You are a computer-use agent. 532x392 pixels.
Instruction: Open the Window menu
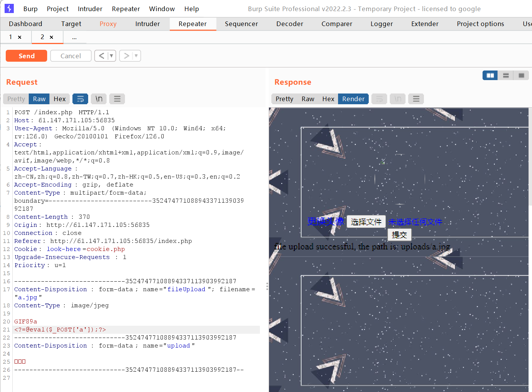pyautogui.click(x=162, y=9)
